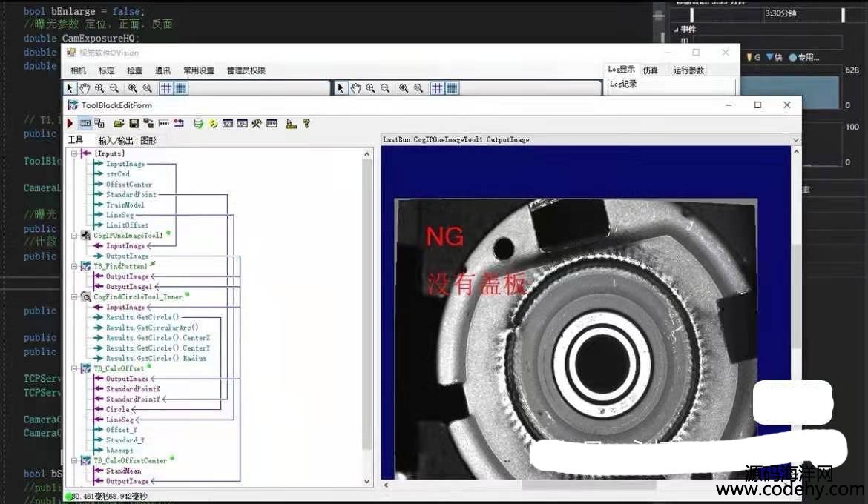Image resolution: width=868 pixels, height=504 pixels.
Task: Open the 相机 menu in DVision
Action: 79,70
